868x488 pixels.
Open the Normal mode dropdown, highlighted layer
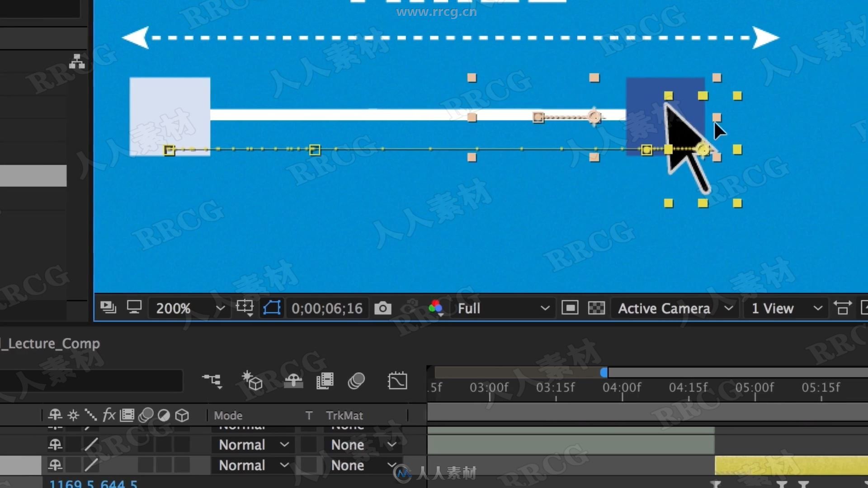(x=253, y=465)
